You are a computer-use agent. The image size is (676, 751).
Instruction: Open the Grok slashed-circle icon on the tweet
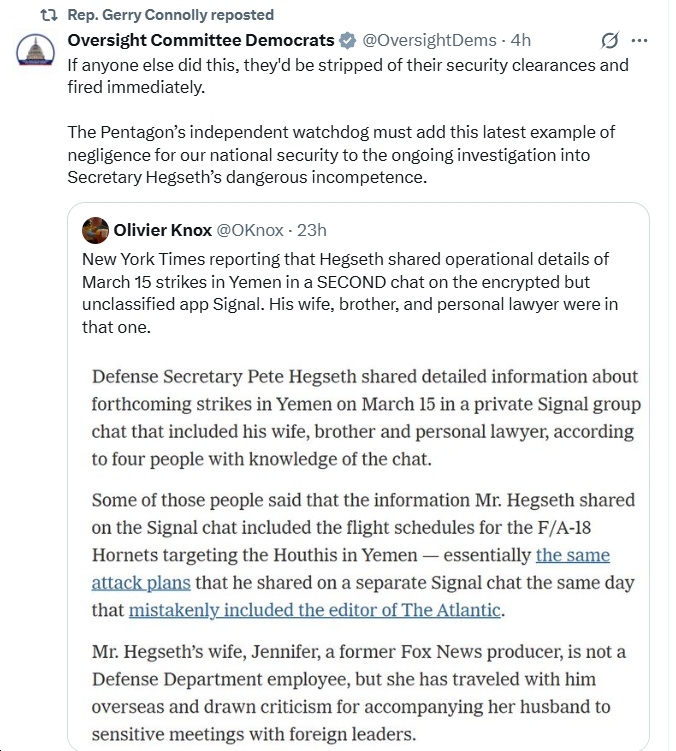point(607,41)
